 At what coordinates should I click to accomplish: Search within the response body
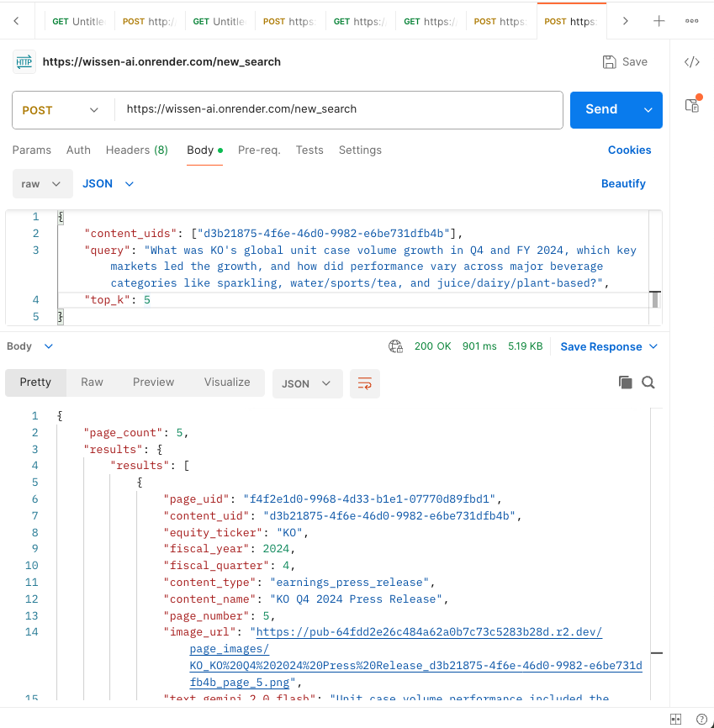(x=648, y=382)
